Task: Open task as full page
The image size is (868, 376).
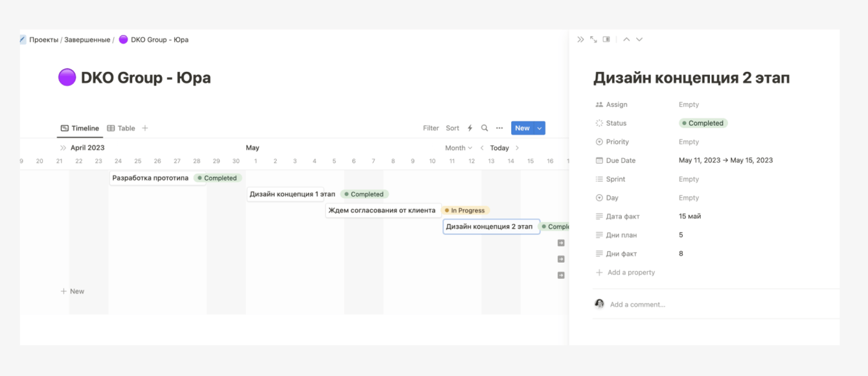Action: (593, 39)
